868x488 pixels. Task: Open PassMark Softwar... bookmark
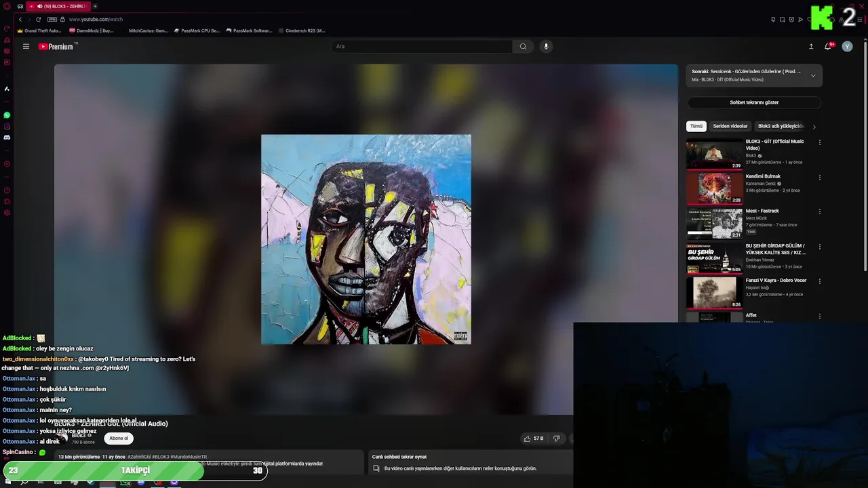[x=249, y=30]
